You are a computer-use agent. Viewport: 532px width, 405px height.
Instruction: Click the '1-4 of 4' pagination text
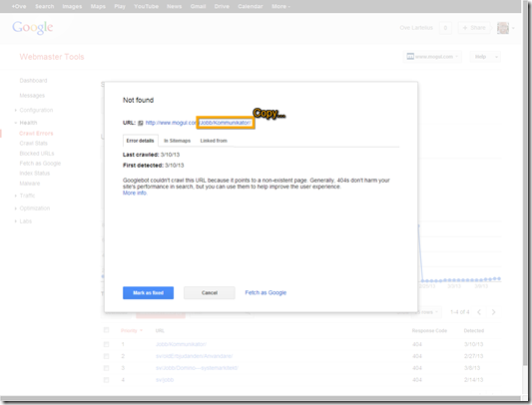click(x=460, y=312)
